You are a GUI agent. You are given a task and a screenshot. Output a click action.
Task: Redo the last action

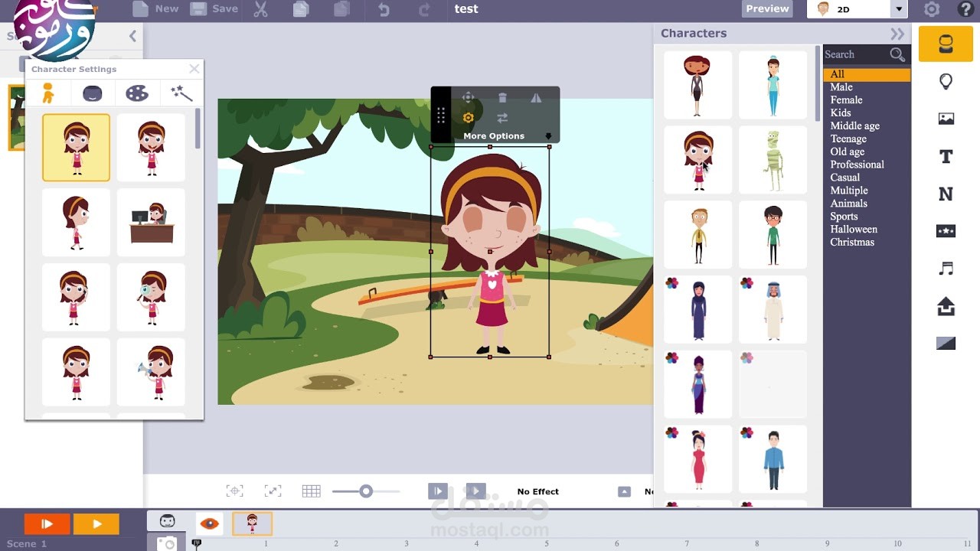tap(423, 9)
